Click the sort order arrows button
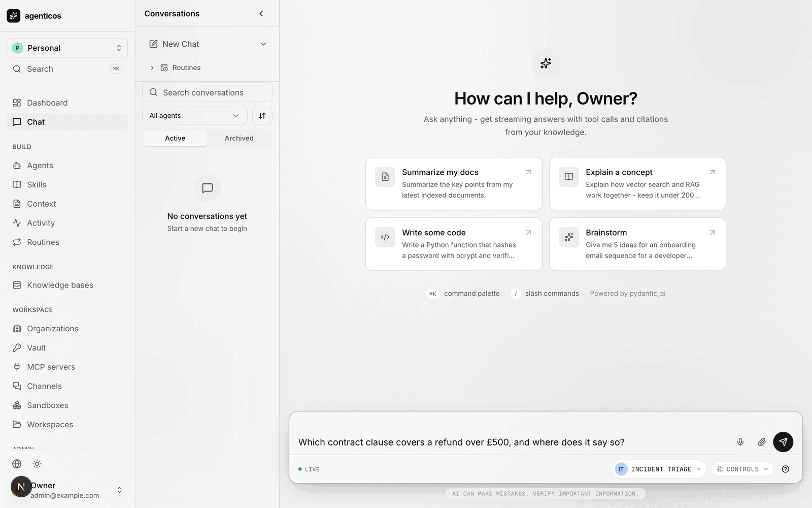The image size is (812, 508). pos(262,116)
